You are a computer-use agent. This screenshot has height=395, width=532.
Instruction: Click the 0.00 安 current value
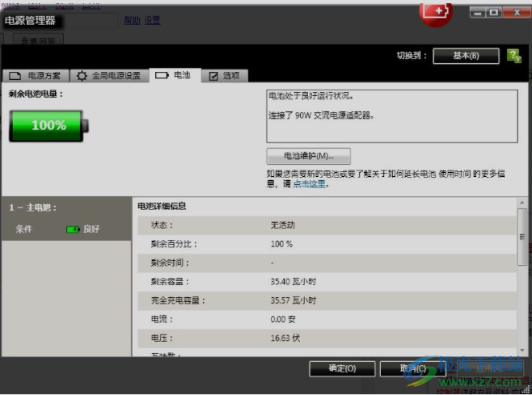(283, 319)
